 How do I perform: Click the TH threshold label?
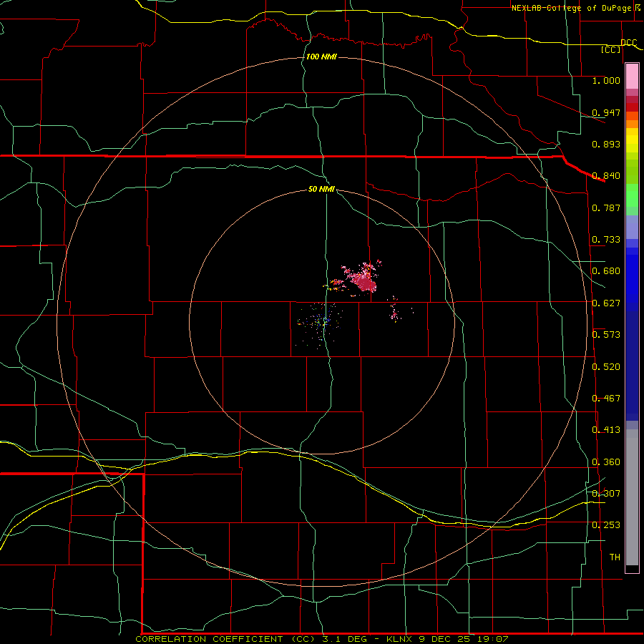click(615, 557)
